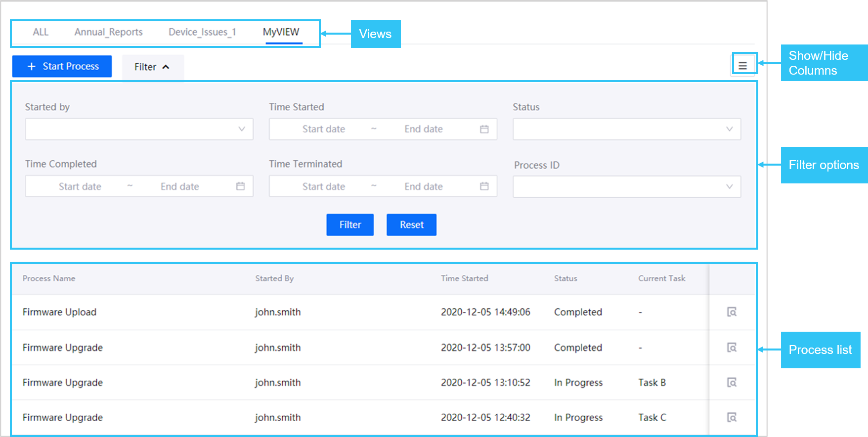Click End date in Time Completed field

tap(179, 186)
